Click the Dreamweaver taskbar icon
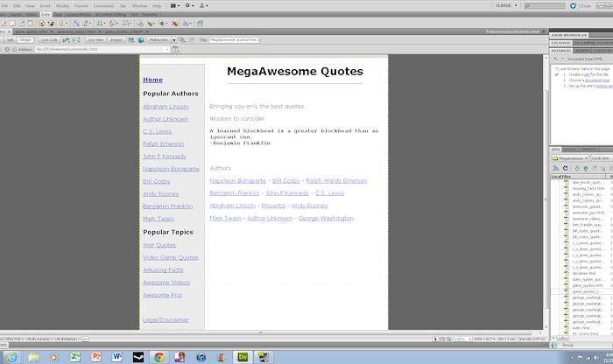This screenshot has height=364, width=613. tap(243, 357)
